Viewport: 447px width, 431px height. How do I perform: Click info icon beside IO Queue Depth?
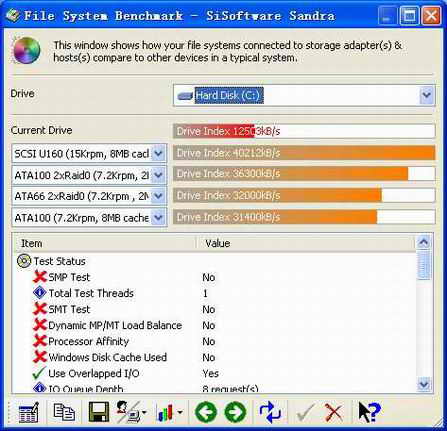[x=40, y=387]
